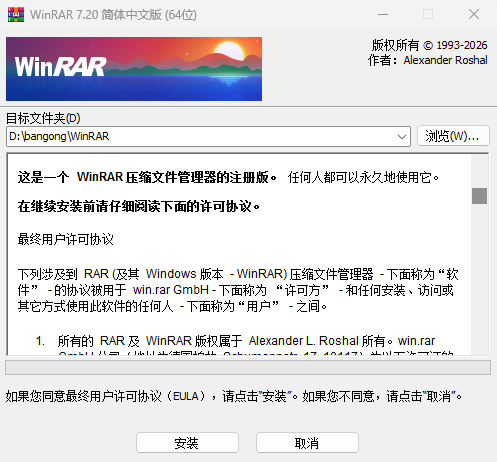This screenshot has width=497, height=462.
Task: Click the disabled maximize window icon
Action: (x=428, y=14)
